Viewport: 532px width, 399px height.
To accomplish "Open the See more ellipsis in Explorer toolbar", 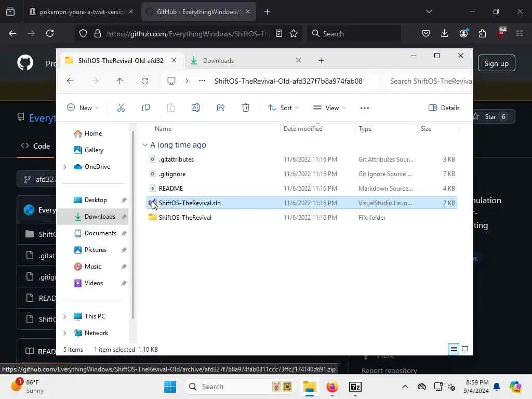I will click(364, 108).
